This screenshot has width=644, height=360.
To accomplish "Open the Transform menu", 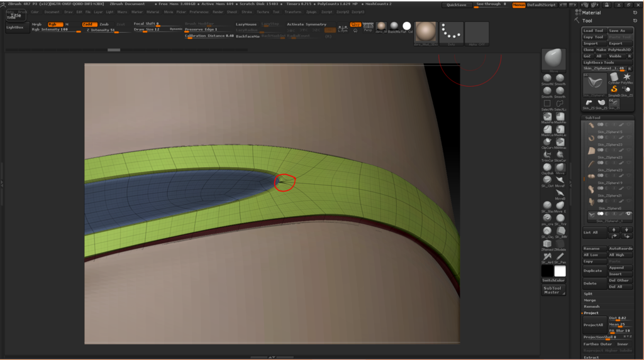I will (293, 12).
